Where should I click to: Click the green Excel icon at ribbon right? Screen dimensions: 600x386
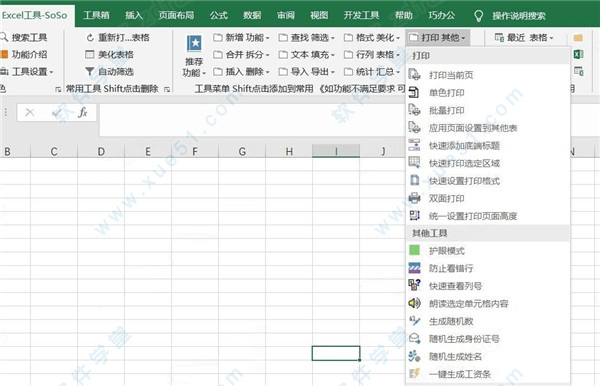tap(578, 54)
